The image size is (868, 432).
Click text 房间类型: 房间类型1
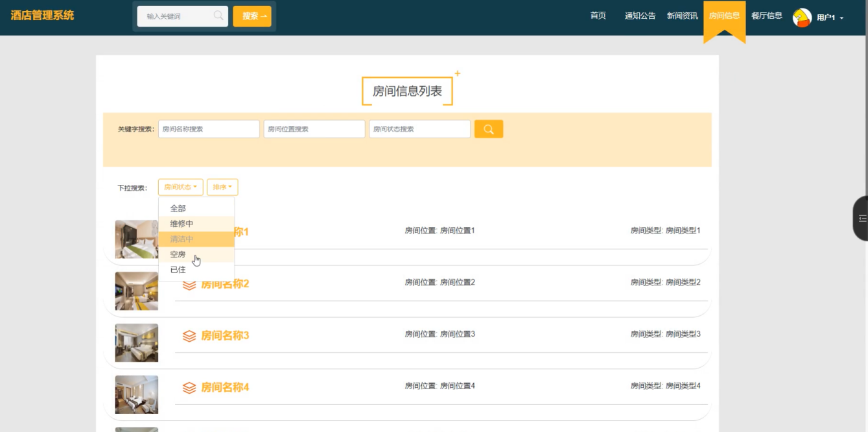(666, 230)
